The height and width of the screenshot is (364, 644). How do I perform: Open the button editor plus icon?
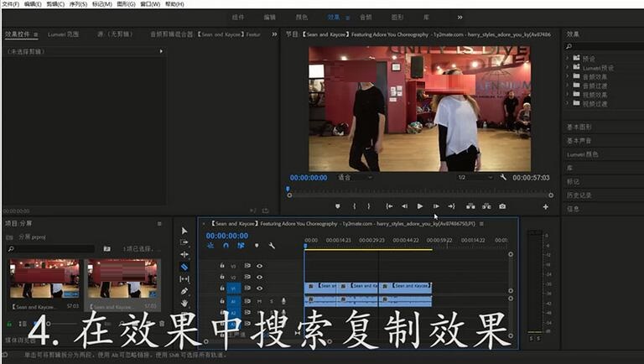(546, 206)
